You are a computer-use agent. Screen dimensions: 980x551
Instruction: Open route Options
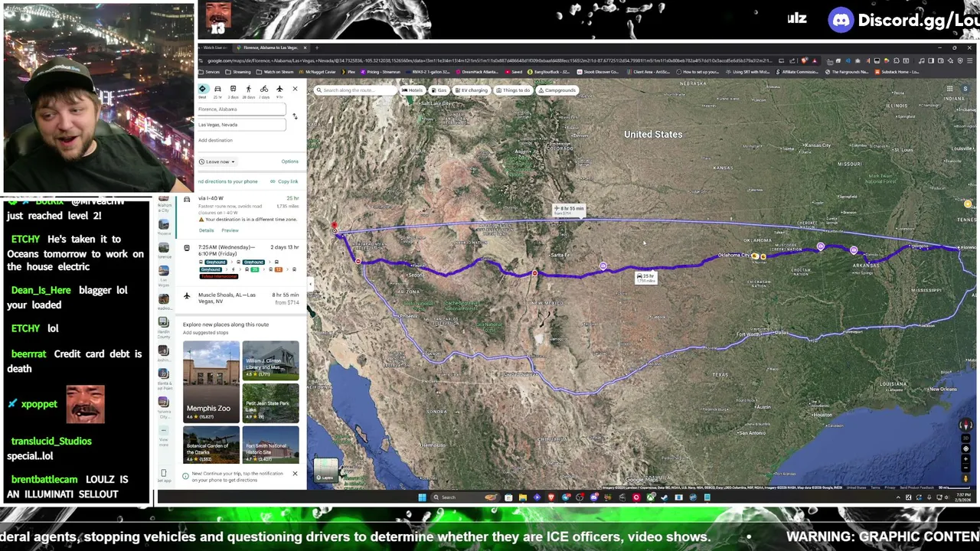click(289, 161)
